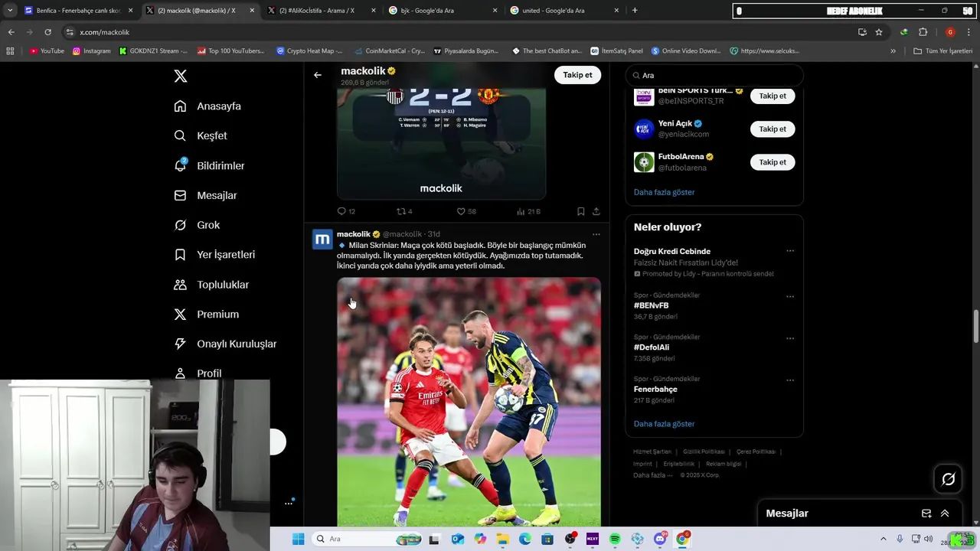Open Grok in the sidebar
Screen dimensions: 980x551
tap(197, 225)
